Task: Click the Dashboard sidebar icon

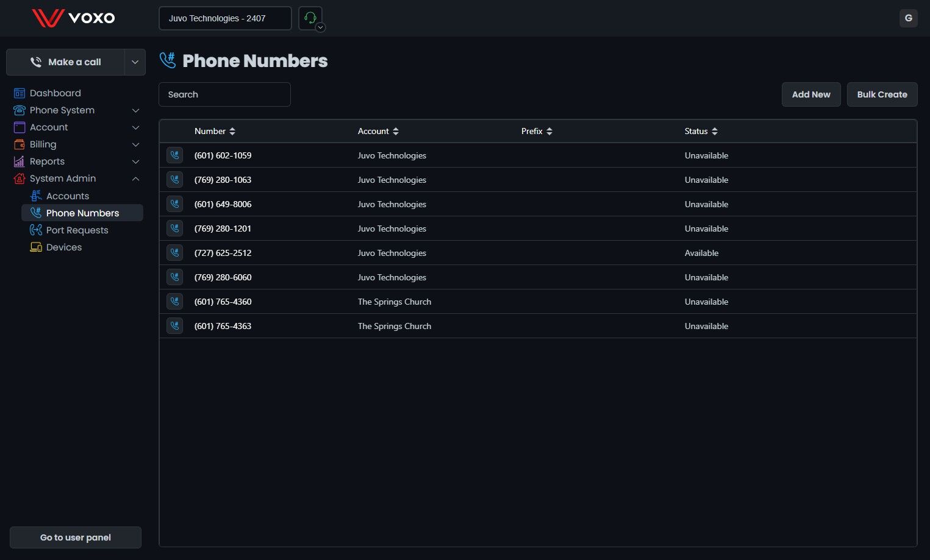Action: point(20,93)
